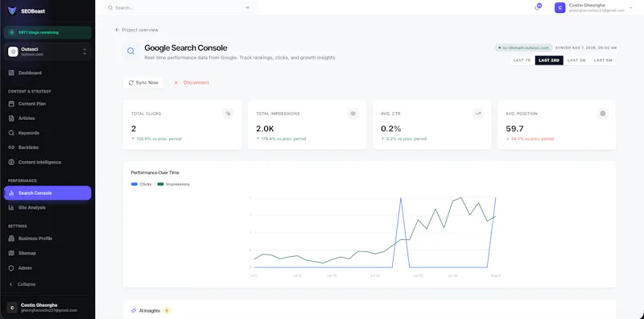Click the Total Impressions eye icon
The width and height of the screenshot is (644, 319).
tap(353, 114)
